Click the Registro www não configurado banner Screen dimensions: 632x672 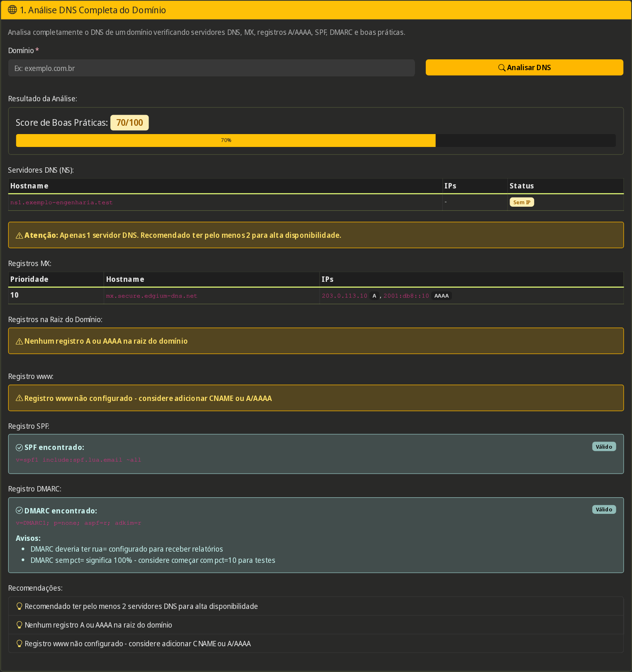click(x=316, y=398)
